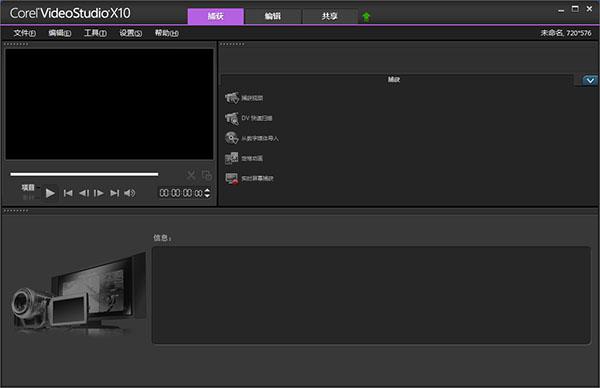Jump to end with End button
The width and height of the screenshot is (600, 388).
(114, 193)
